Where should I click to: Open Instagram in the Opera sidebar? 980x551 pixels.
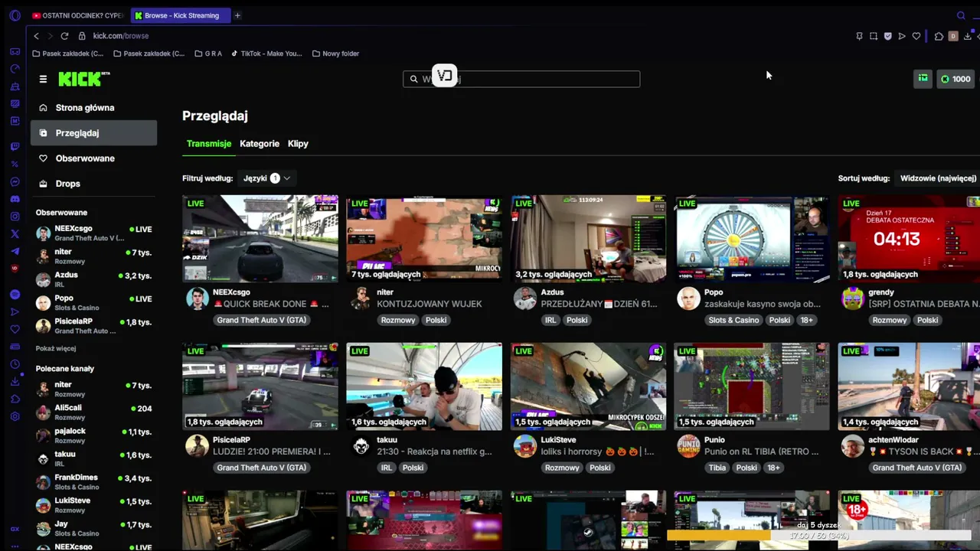tap(15, 217)
